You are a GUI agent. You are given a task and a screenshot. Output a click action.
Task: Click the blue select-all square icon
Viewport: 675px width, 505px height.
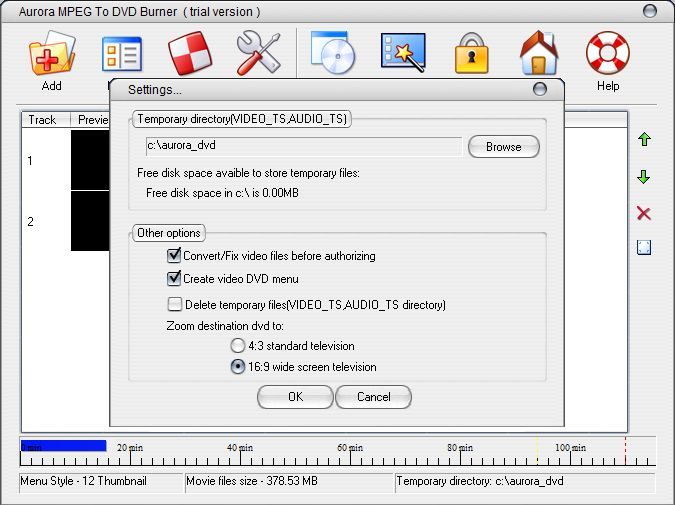point(644,247)
